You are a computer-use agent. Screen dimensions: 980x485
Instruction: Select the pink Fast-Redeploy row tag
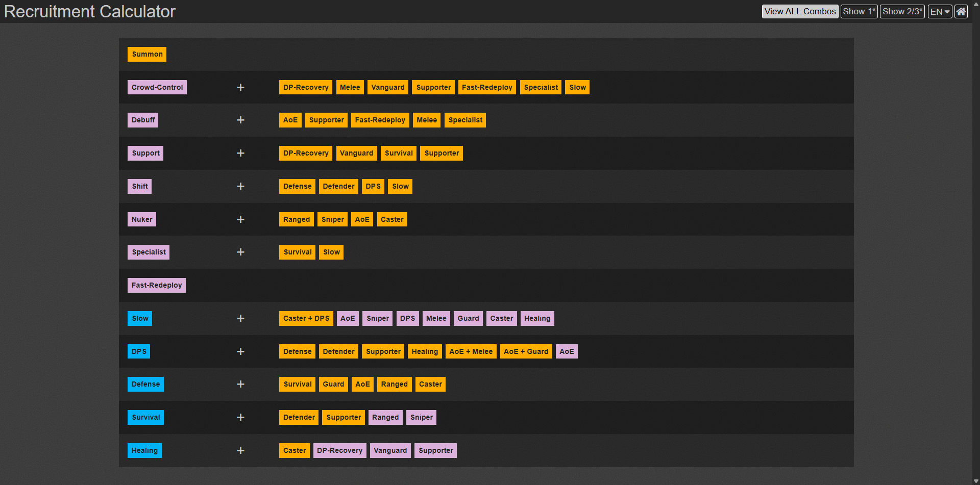pos(157,285)
